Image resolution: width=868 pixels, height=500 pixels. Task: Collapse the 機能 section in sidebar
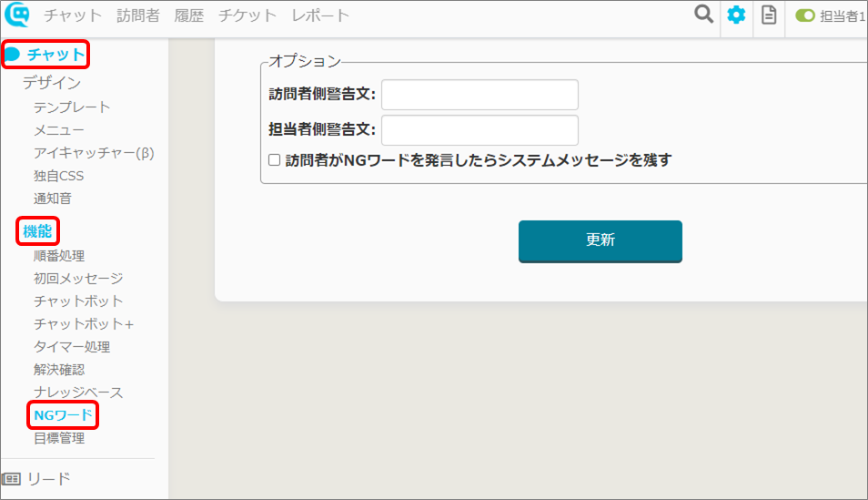37,231
